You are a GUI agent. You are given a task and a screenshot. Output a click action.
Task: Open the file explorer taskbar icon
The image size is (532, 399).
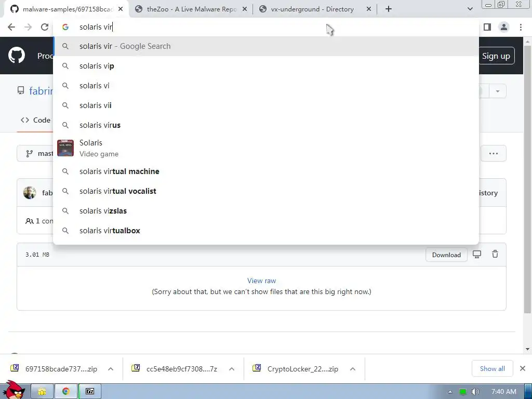coord(42,392)
